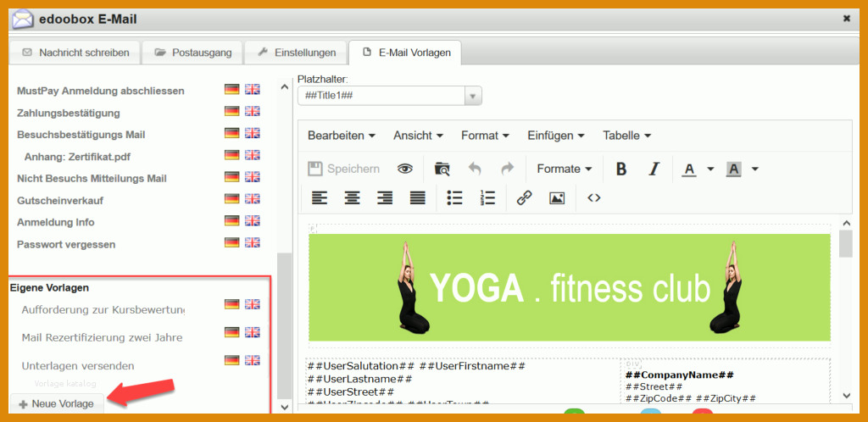The width and height of the screenshot is (868, 422).
Task: Expand the background color picker arrow
Action: 755,169
